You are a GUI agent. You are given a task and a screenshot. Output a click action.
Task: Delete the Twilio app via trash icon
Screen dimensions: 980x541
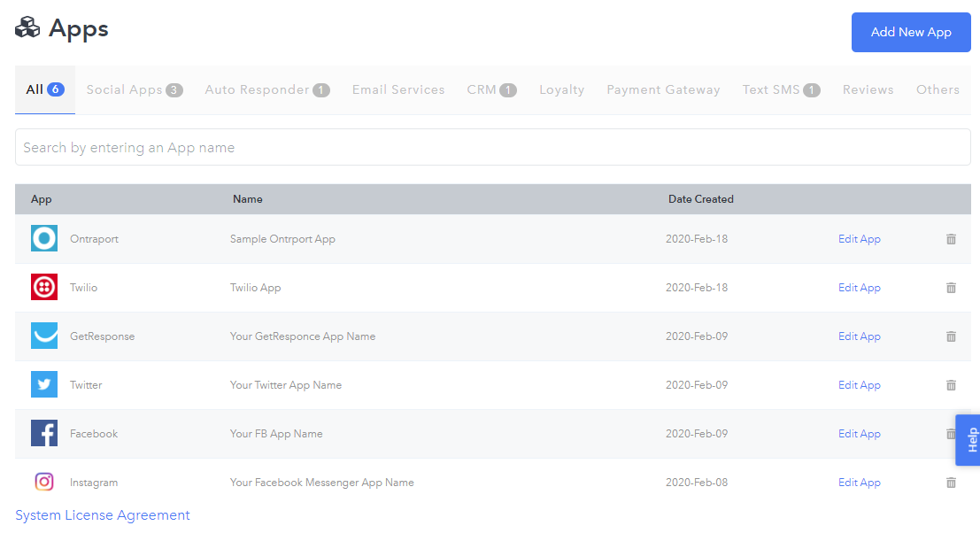click(951, 288)
